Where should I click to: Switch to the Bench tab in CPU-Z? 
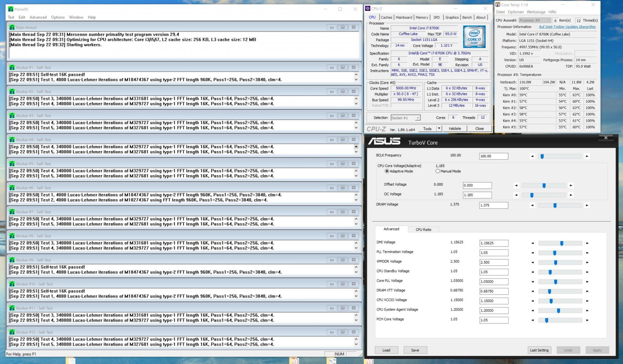click(467, 17)
